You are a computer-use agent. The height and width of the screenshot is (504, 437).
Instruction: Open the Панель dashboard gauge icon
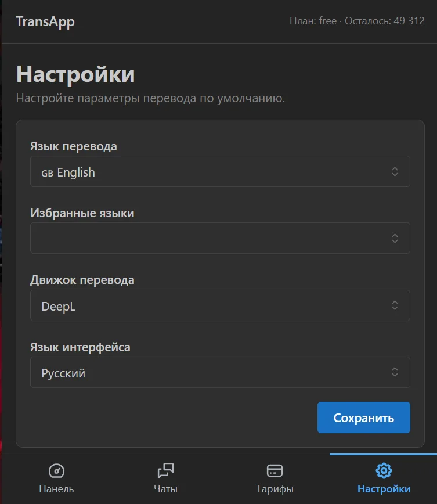56,471
